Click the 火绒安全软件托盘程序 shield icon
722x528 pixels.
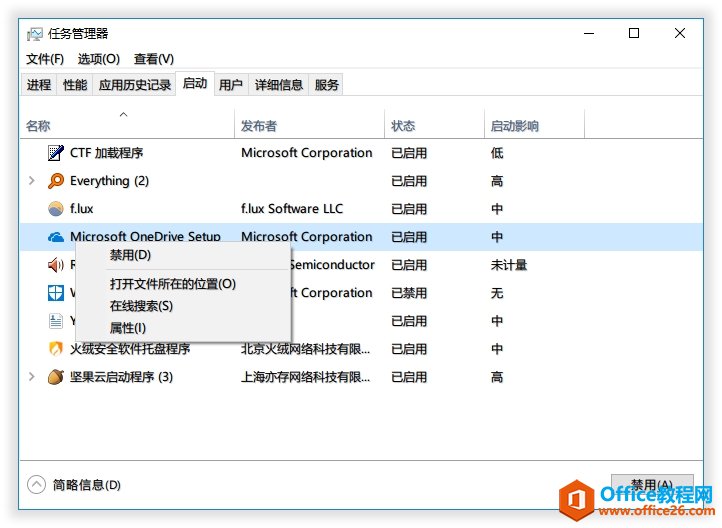(x=56, y=349)
